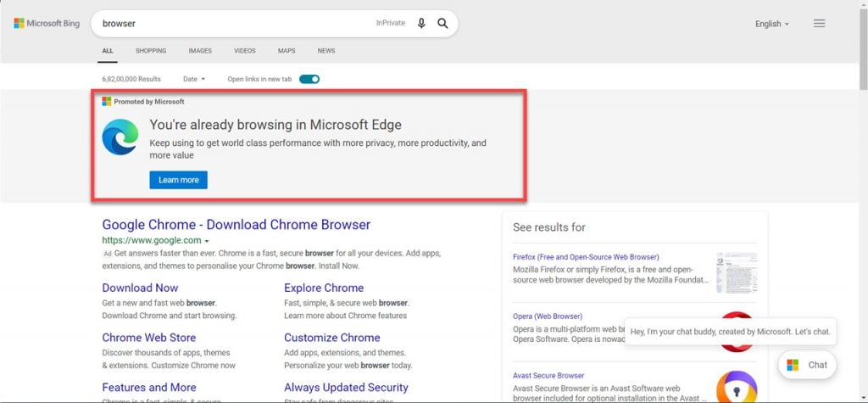Click the https://www.google.com URL text
Screen dimensions: 868x403
click(152, 241)
